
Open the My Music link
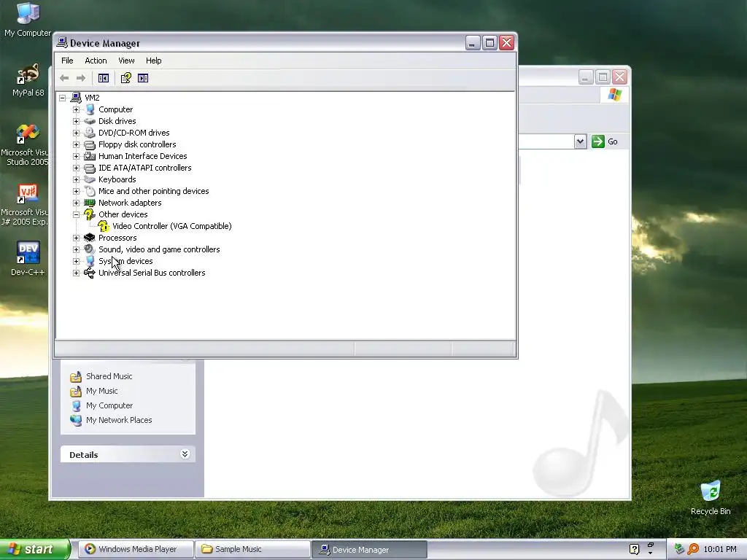(102, 391)
